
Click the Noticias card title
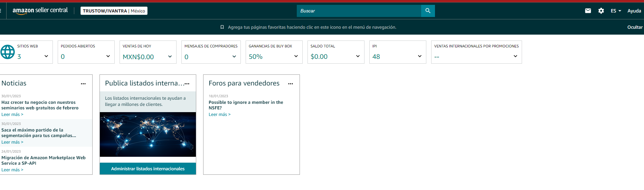pyautogui.click(x=14, y=83)
